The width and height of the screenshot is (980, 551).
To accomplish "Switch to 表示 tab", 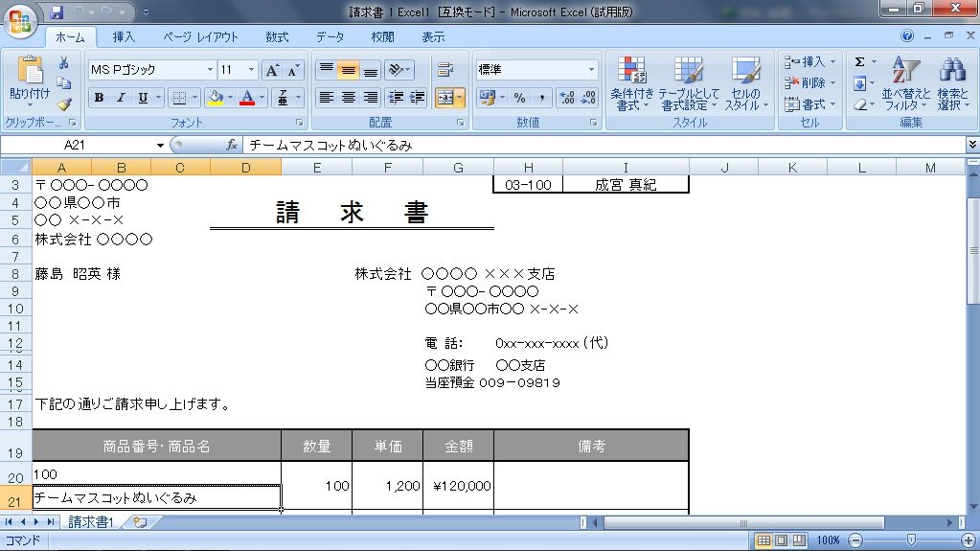I will pyautogui.click(x=433, y=37).
